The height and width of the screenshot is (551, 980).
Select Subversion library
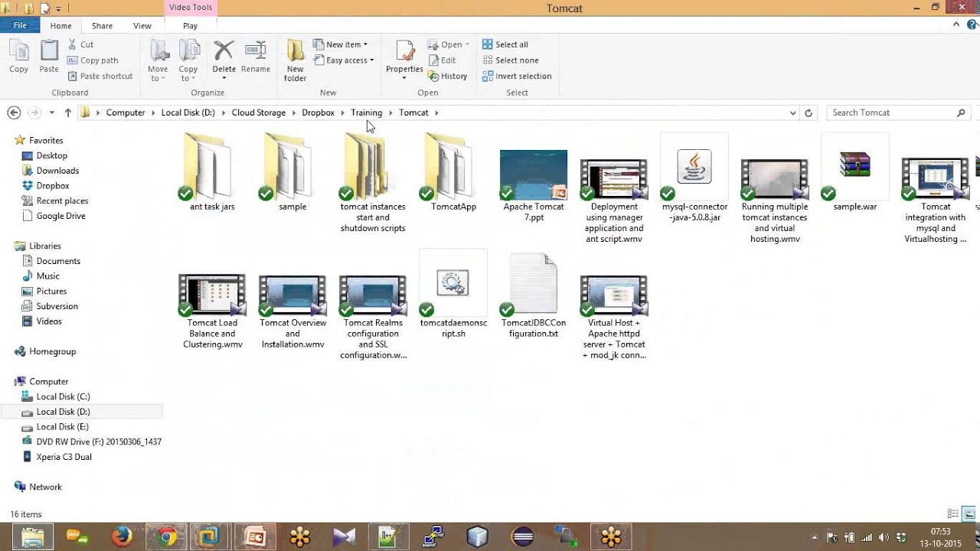click(x=57, y=306)
